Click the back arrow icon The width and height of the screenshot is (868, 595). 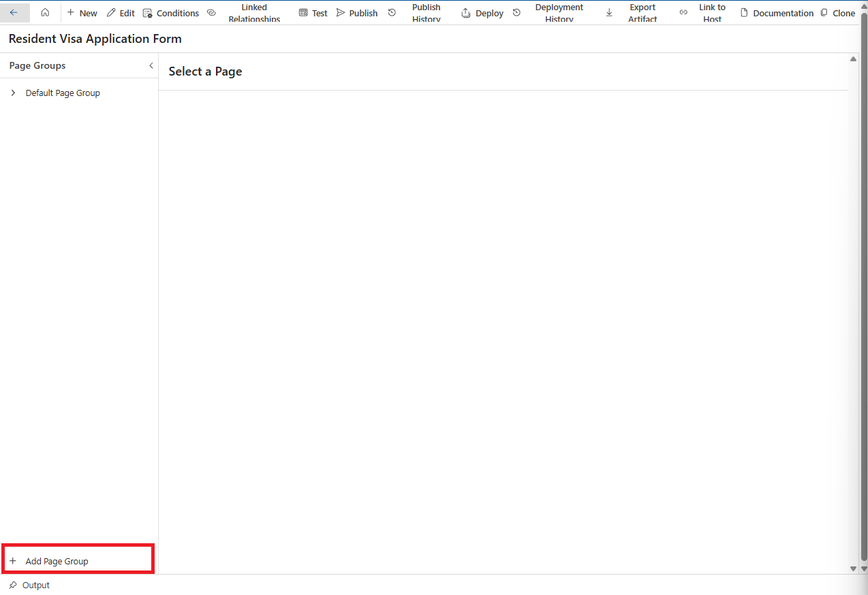coord(14,13)
